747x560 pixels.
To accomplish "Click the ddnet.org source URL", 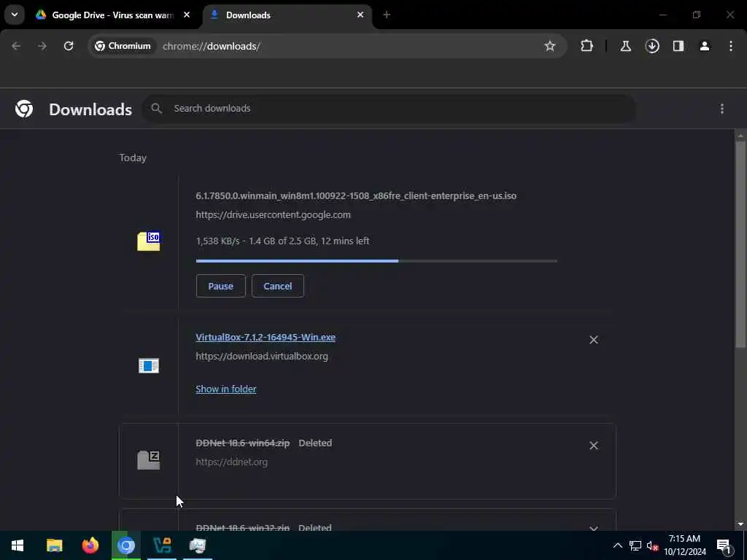I will (231, 462).
